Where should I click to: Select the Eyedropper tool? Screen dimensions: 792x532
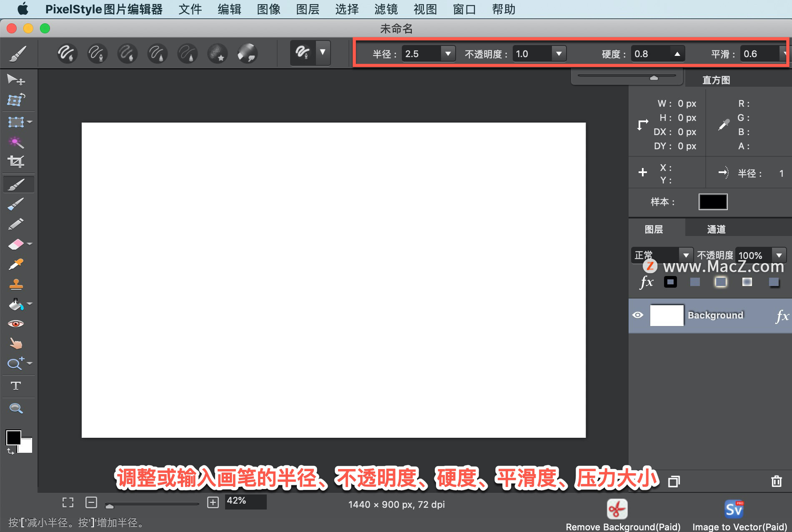pos(16,264)
